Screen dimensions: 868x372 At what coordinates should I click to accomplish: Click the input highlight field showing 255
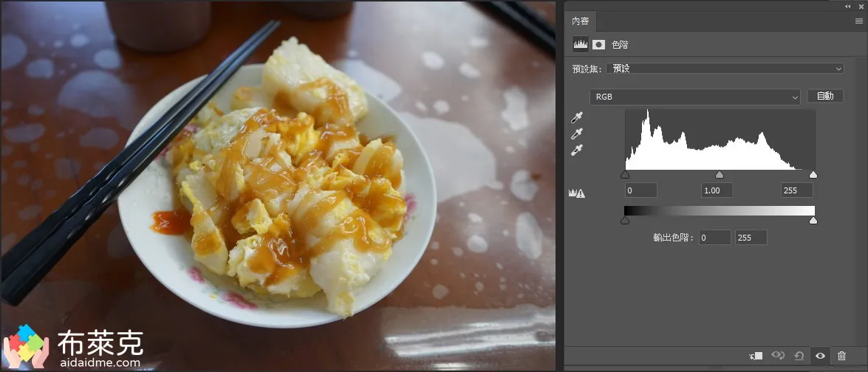click(796, 190)
